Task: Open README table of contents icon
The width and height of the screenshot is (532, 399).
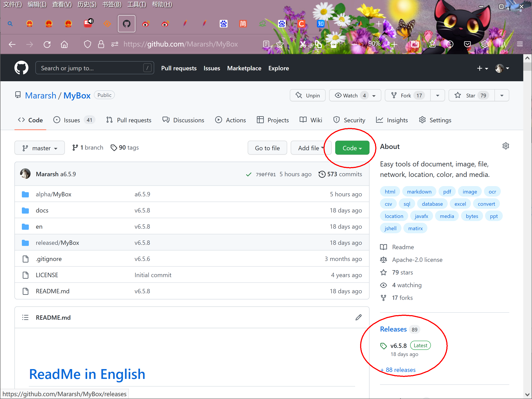Action: [25, 318]
